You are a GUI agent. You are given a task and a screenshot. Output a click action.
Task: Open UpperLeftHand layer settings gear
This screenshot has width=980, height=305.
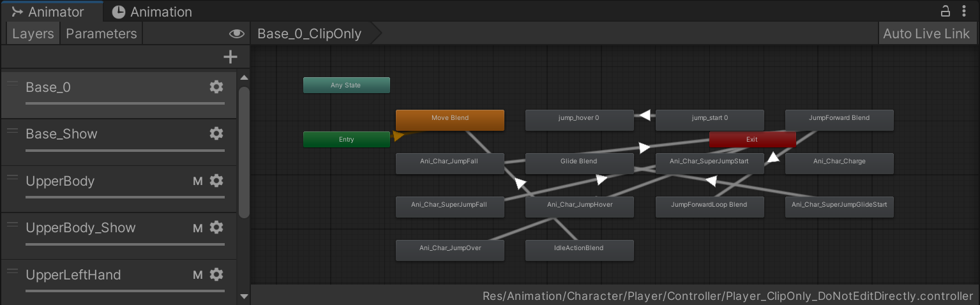216,274
